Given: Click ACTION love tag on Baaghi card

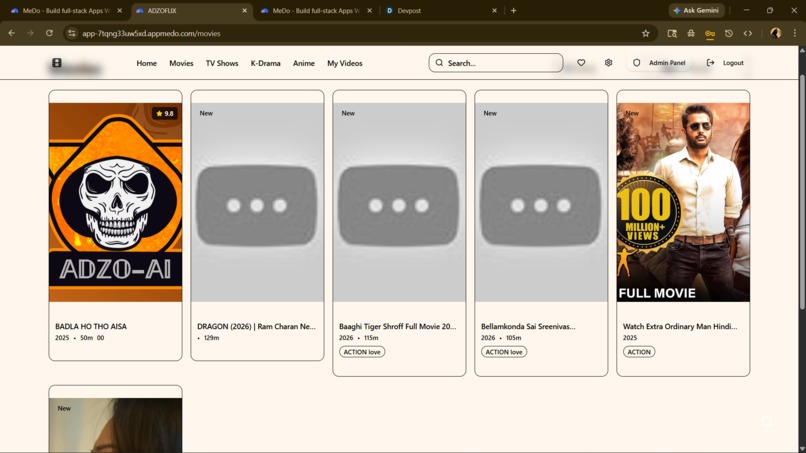Looking at the screenshot, I should tap(362, 352).
